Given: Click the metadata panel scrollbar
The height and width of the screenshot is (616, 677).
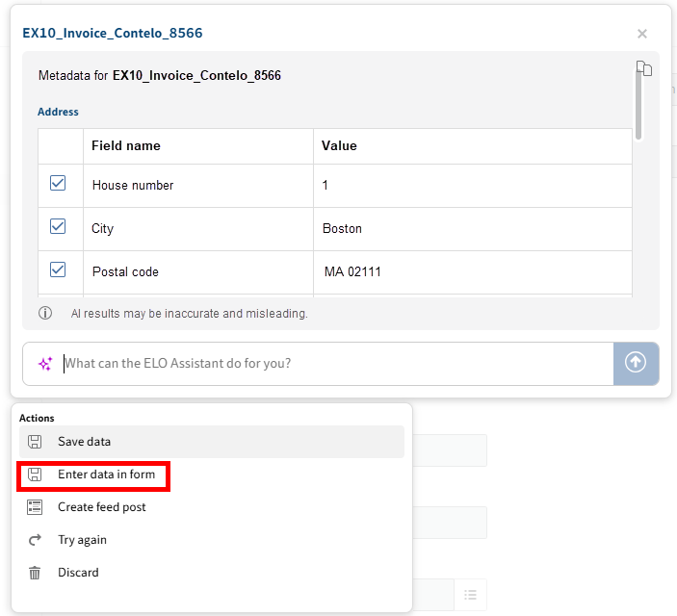Looking at the screenshot, I should (x=638, y=105).
